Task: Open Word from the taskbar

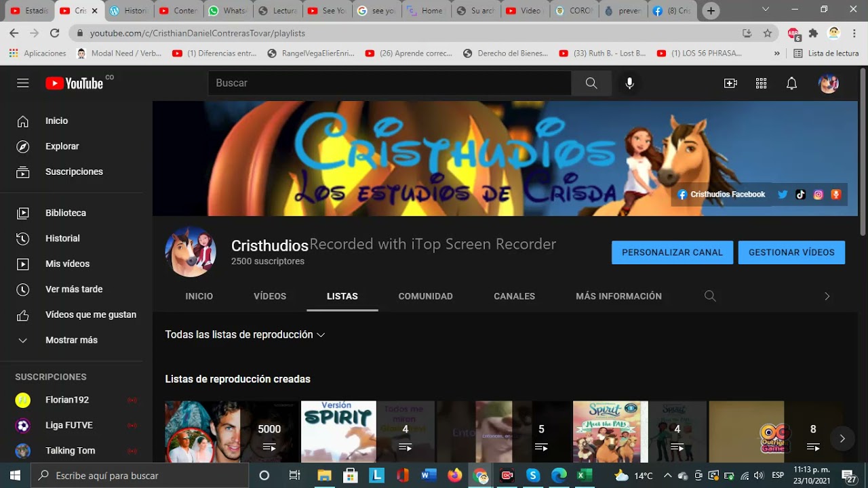Action: (429, 476)
